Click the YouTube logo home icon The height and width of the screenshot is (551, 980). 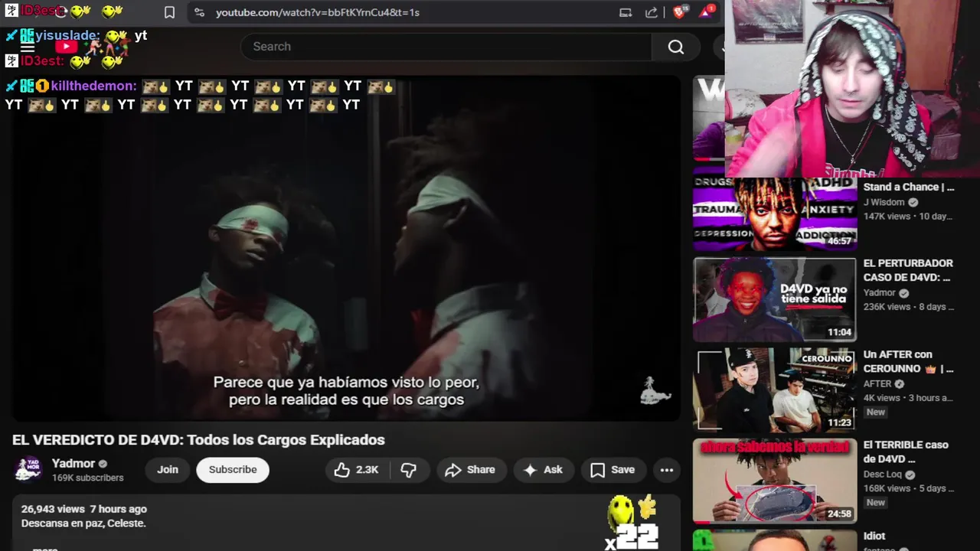(66, 47)
